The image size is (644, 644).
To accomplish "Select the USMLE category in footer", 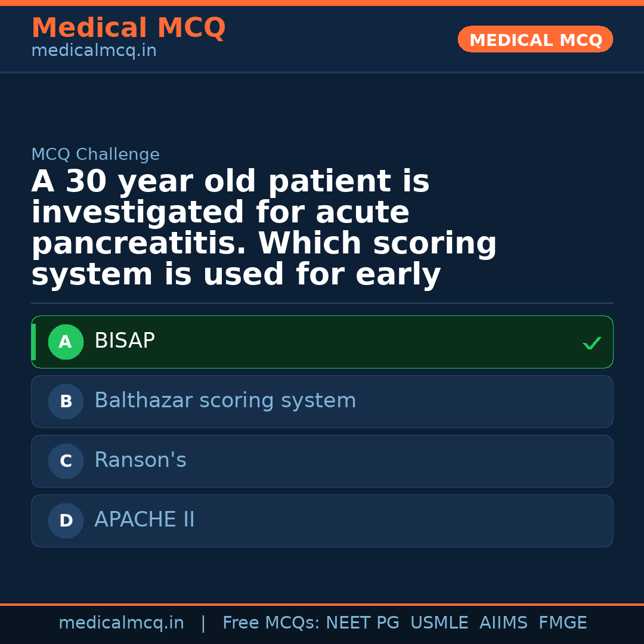I will (x=439, y=622).
